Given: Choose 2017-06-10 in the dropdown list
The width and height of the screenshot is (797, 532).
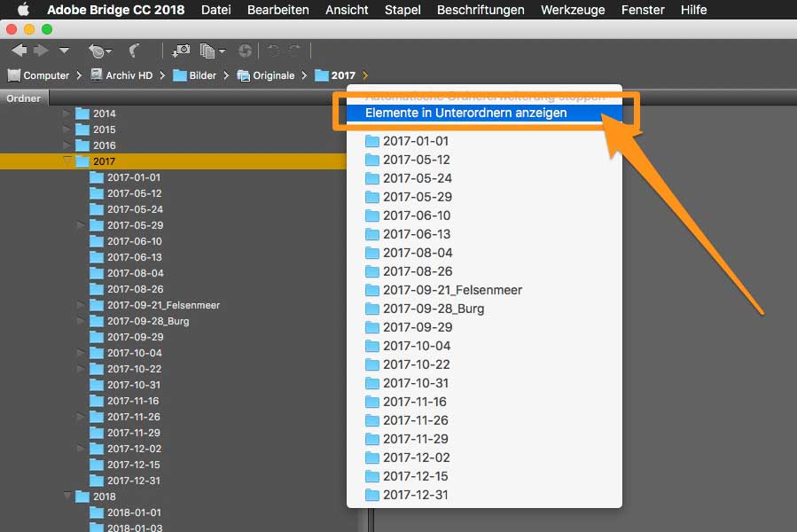Looking at the screenshot, I should [484, 215].
